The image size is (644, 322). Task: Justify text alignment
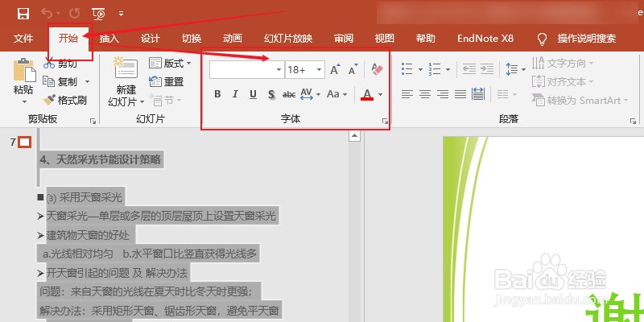pyautogui.click(x=460, y=94)
